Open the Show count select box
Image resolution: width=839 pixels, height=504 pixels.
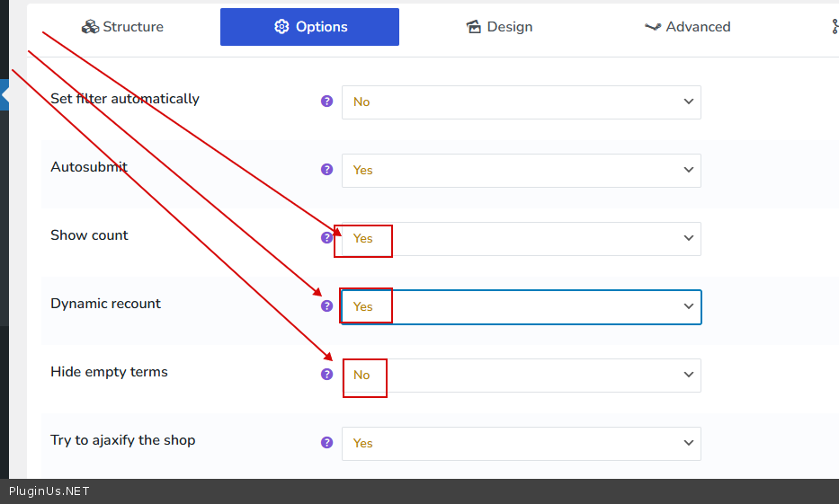click(x=521, y=239)
